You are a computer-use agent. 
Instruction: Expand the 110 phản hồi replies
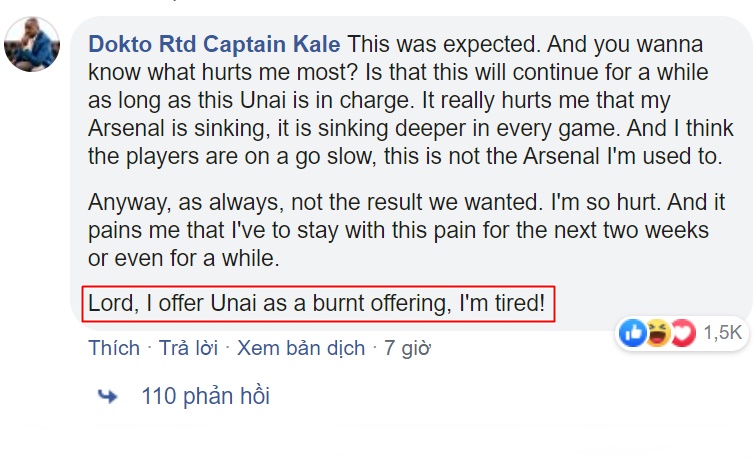tap(206, 396)
